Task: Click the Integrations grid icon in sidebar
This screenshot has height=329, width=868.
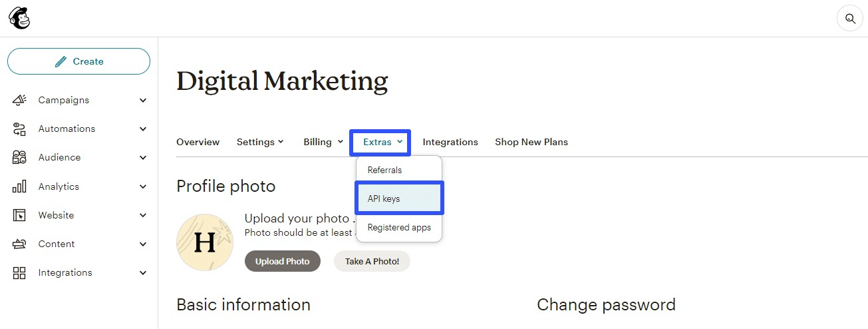Action: (x=19, y=272)
